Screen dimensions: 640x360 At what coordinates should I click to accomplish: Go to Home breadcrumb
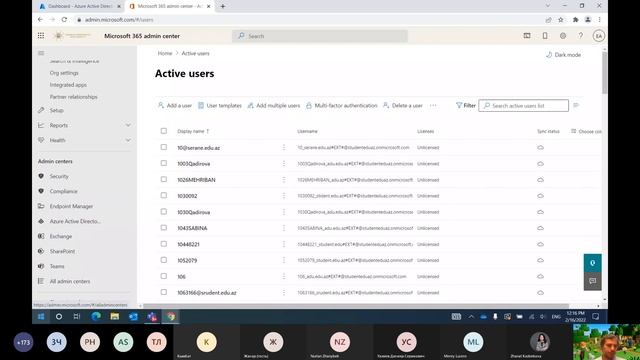pos(165,53)
